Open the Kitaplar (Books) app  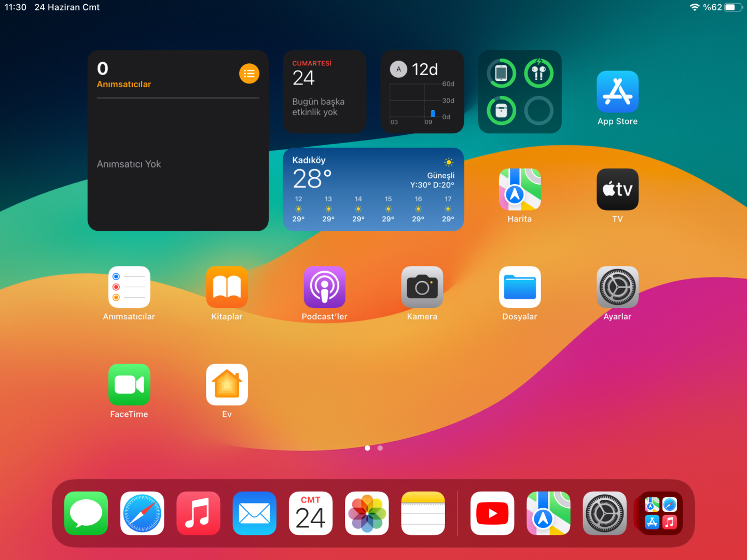(x=227, y=287)
